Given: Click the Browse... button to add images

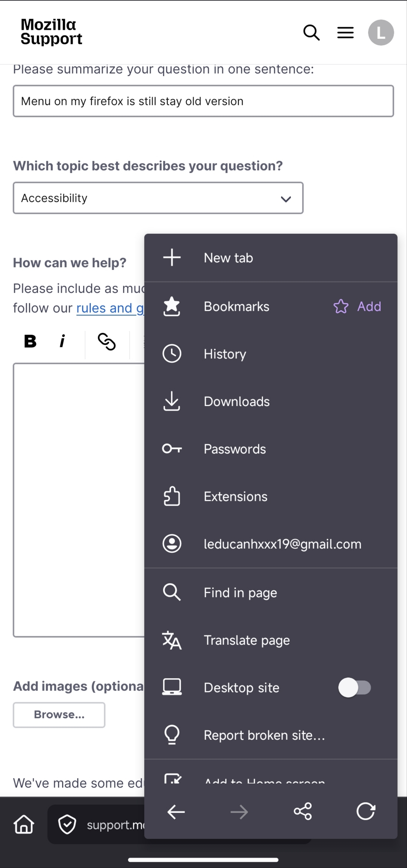Looking at the screenshot, I should (59, 715).
